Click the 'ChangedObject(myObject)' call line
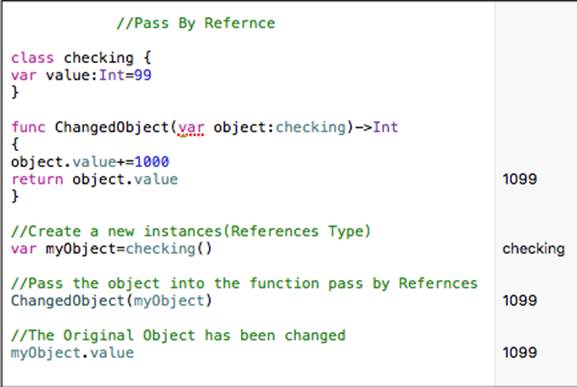577x387 pixels. [x=111, y=301]
